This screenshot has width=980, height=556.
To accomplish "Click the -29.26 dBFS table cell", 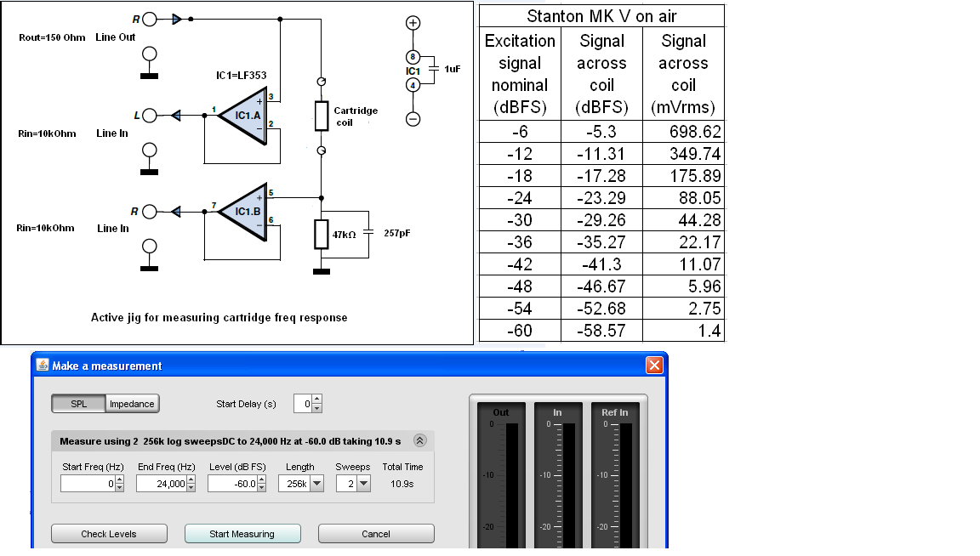I will [602, 220].
